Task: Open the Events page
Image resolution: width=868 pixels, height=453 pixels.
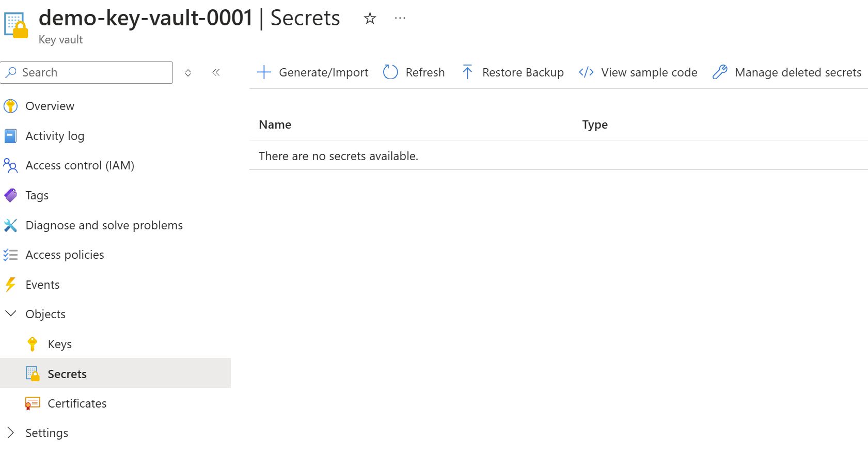Action: coord(42,285)
